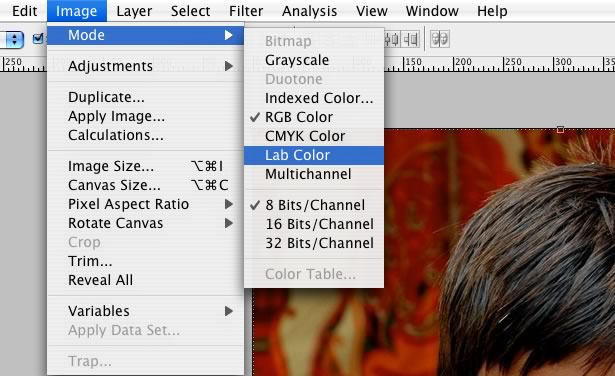This screenshot has height=376, width=615.
Task: Open the Window menu
Action: point(432,11)
